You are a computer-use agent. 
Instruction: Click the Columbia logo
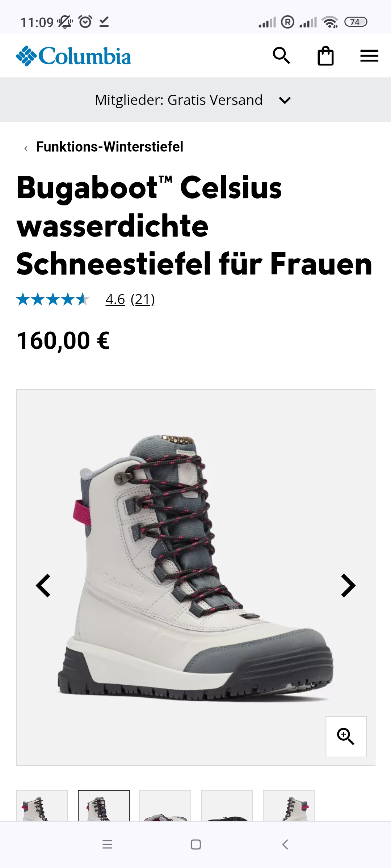click(73, 56)
